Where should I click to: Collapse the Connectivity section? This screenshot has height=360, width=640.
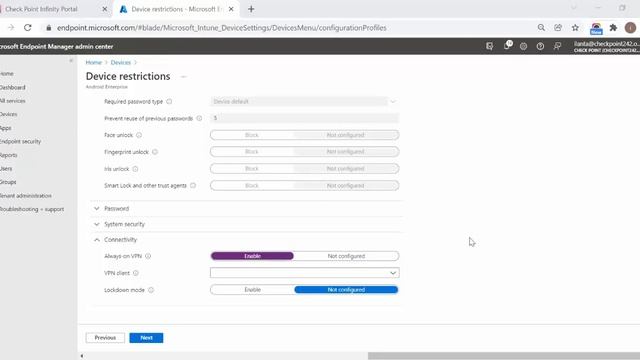(120, 240)
